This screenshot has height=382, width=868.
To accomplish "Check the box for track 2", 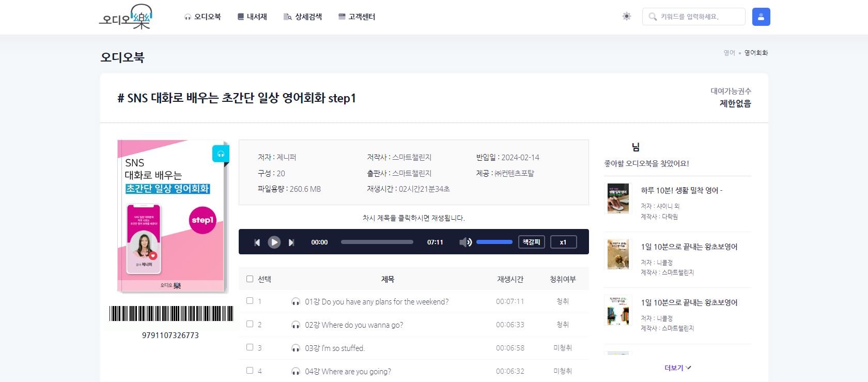I will pyautogui.click(x=250, y=324).
